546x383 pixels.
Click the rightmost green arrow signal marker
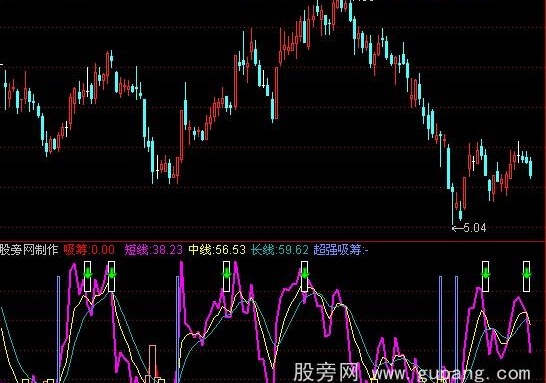point(527,273)
